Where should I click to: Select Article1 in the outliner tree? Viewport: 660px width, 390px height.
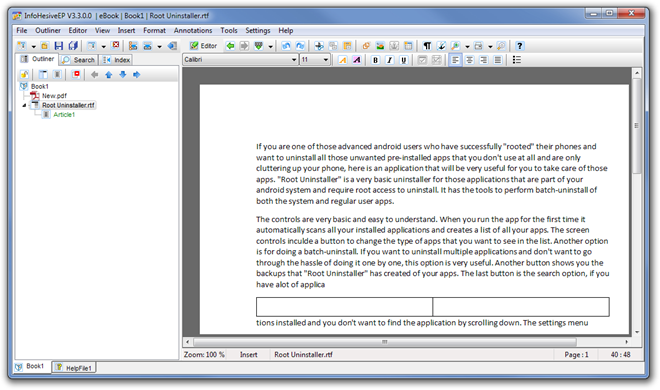64,114
